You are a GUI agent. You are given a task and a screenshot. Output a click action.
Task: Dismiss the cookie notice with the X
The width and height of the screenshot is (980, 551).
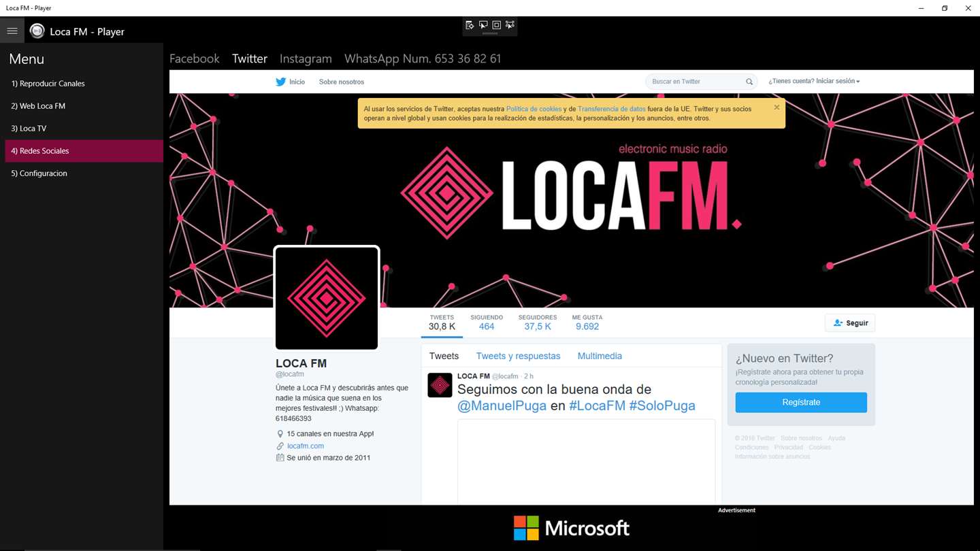[x=777, y=107]
